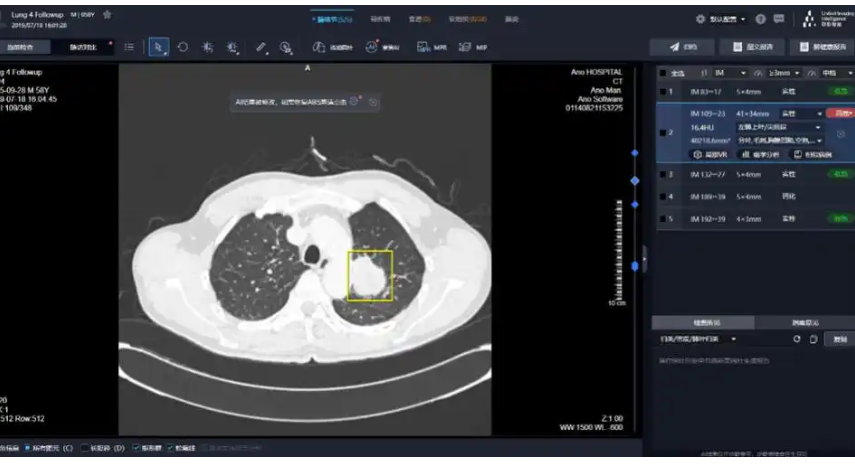
Task: Check the checkbox for nodule 2
Action: coord(663,133)
